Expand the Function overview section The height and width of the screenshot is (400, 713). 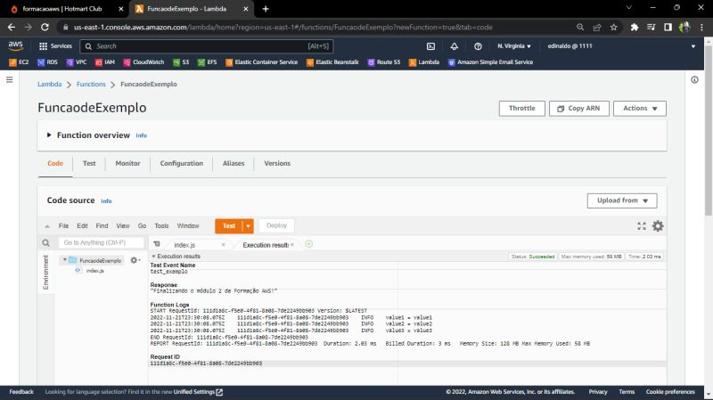[49, 135]
